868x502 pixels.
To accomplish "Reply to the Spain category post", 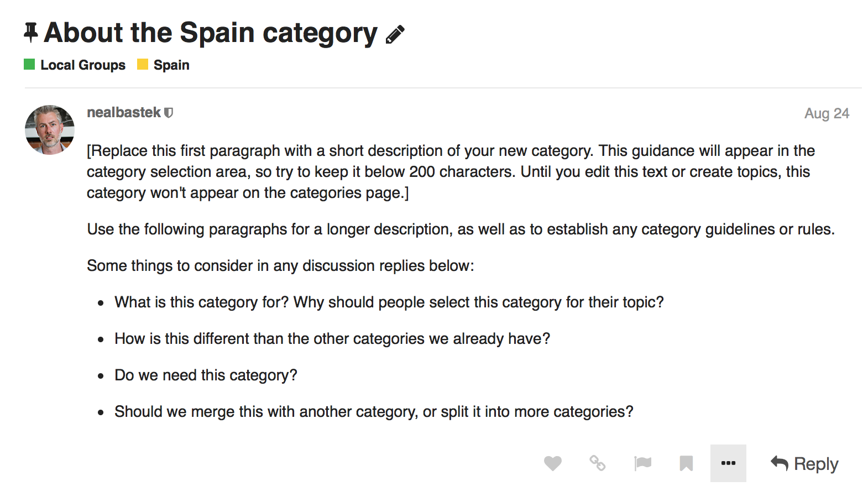I will coord(804,463).
